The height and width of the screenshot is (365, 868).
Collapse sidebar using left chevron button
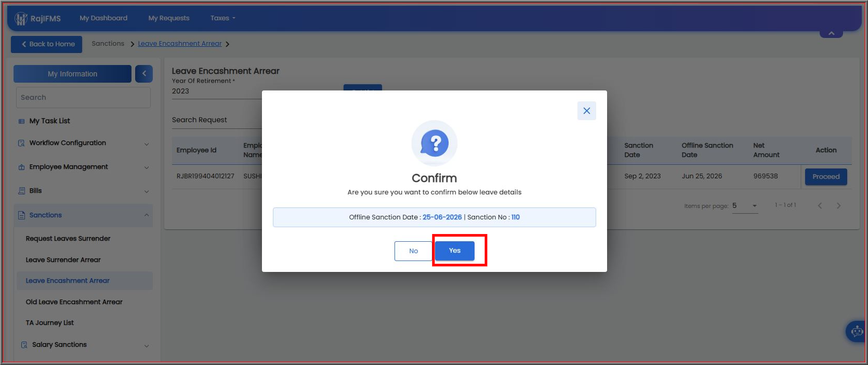(144, 74)
